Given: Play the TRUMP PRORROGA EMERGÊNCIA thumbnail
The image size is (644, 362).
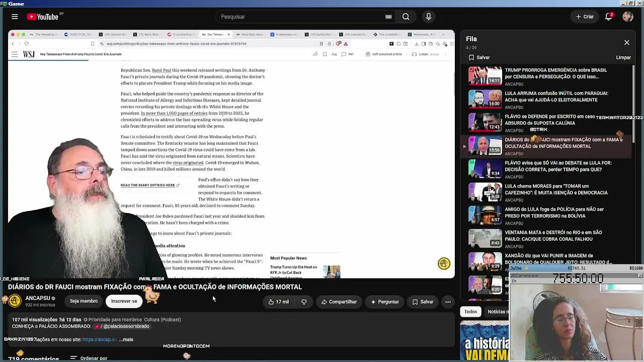Looking at the screenshot, I should tap(485, 76).
